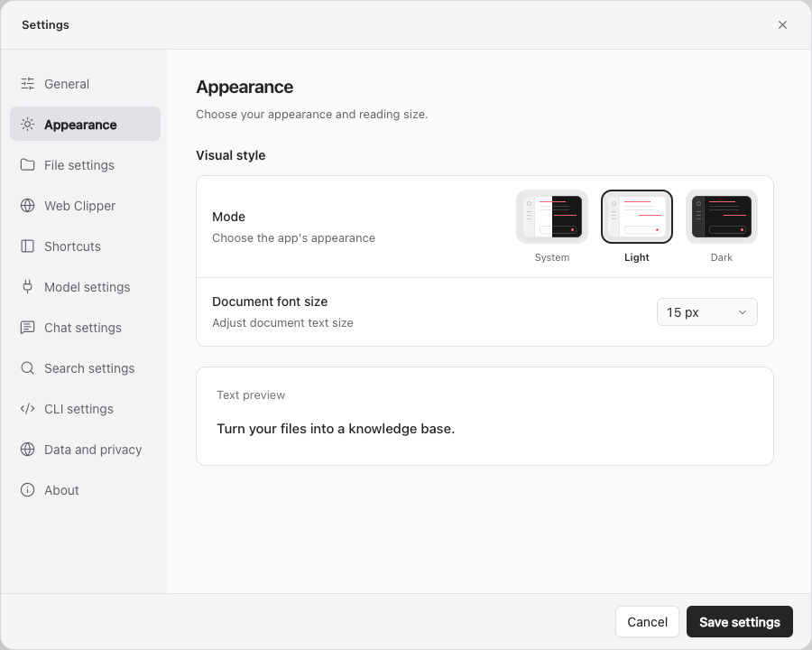Viewport: 812px width, 650px height.
Task: Click the Data and privacy globe icon
Action: pyautogui.click(x=27, y=450)
